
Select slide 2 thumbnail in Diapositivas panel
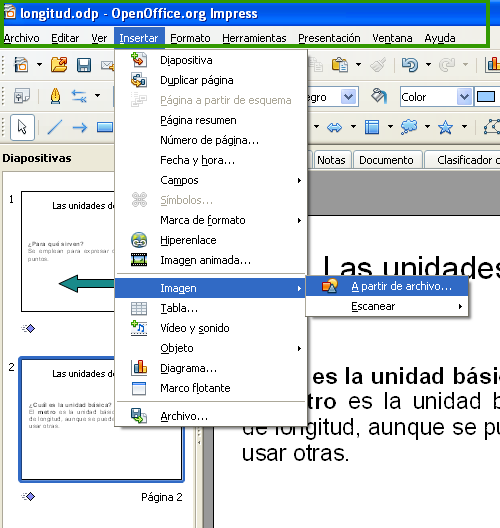click(101, 420)
